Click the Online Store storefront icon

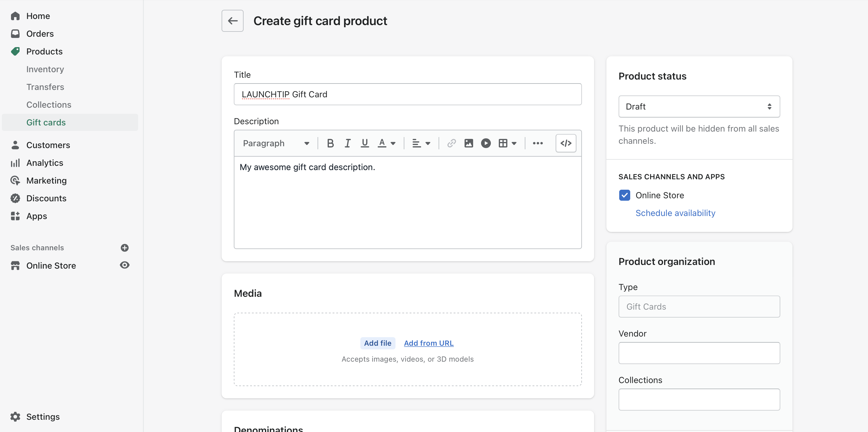pos(15,266)
